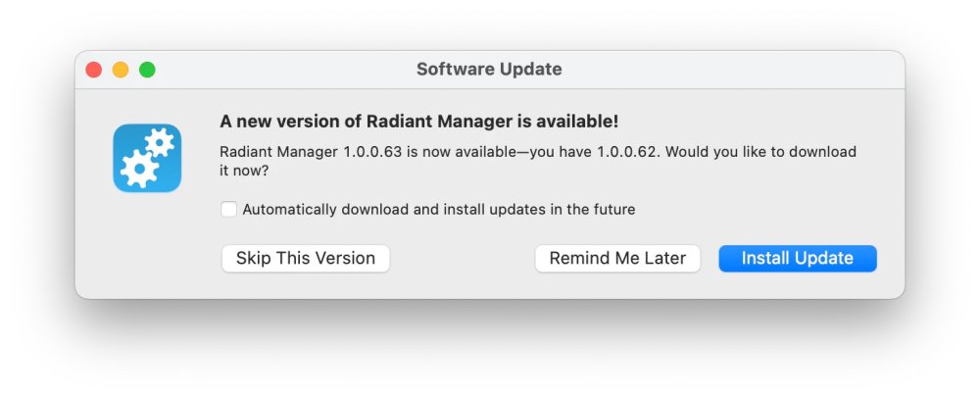The image size is (980, 398).
Task: Zoom the window using the green button
Action: (147, 70)
